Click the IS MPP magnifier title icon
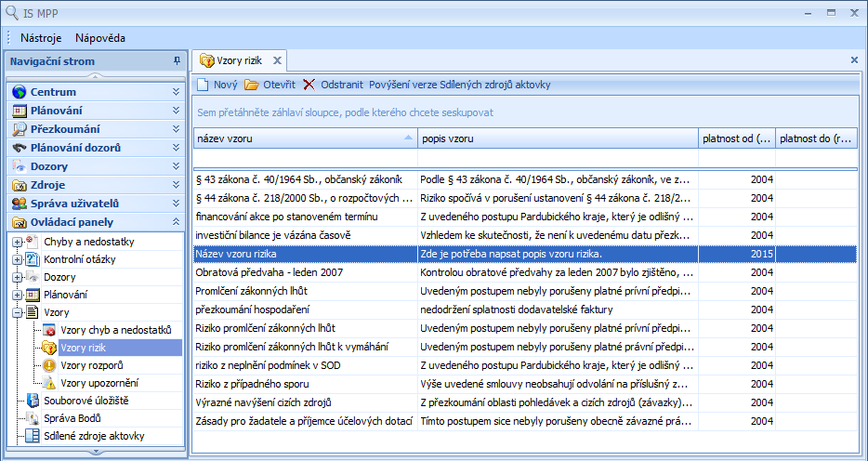Screen dimensions: 868x461 tap(12, 12)
